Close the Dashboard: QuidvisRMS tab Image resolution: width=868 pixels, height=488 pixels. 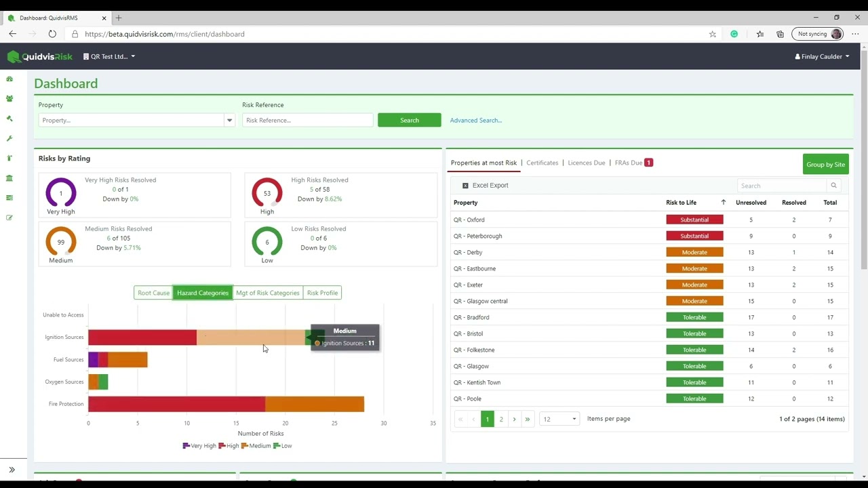tap(104, 18)
